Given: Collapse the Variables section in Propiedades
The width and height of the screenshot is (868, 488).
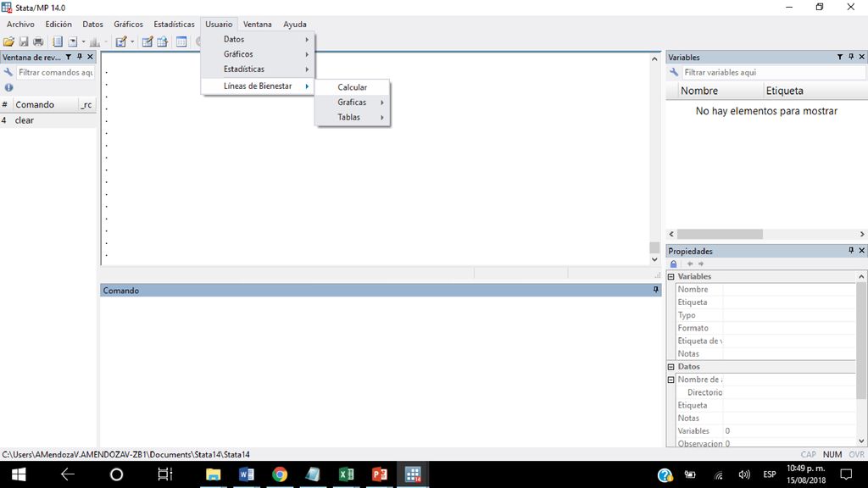Looking at the screenshot, I should [x=671, y=277].
